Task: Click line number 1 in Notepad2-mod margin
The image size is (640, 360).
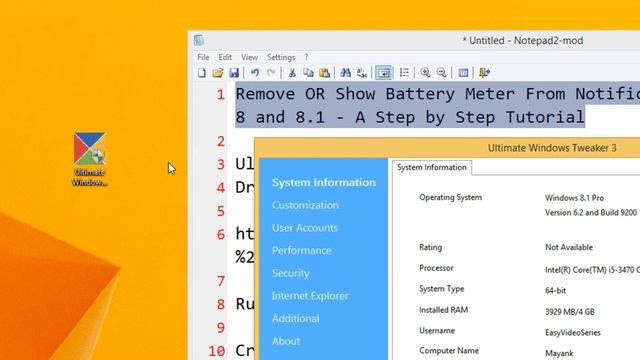Action: coord(220,95)
